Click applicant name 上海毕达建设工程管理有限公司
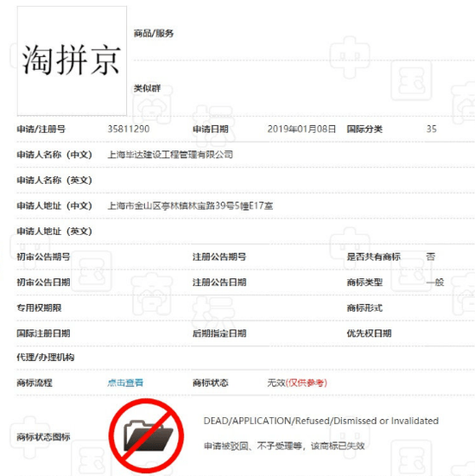This screenshot has width=475, height=476. (x=170, y=155)
